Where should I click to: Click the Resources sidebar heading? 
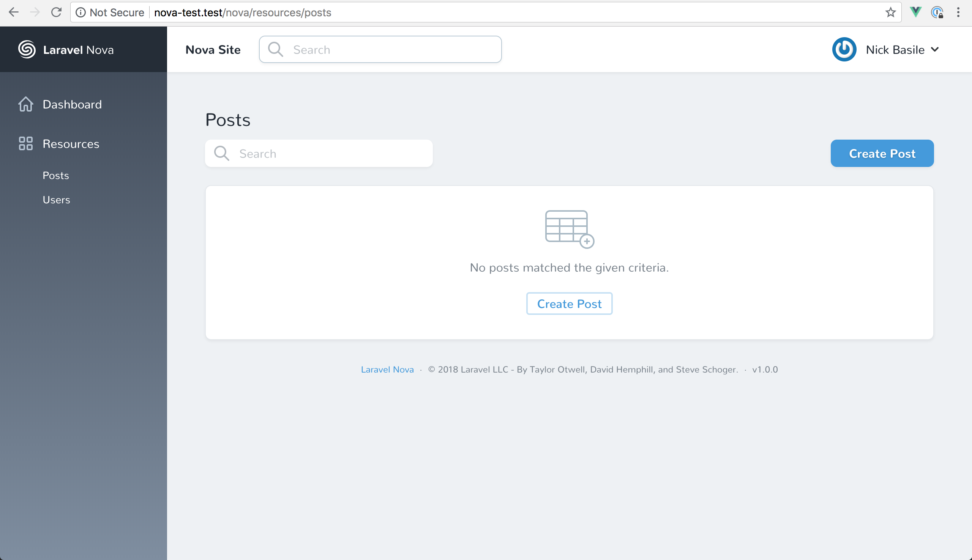71,144
